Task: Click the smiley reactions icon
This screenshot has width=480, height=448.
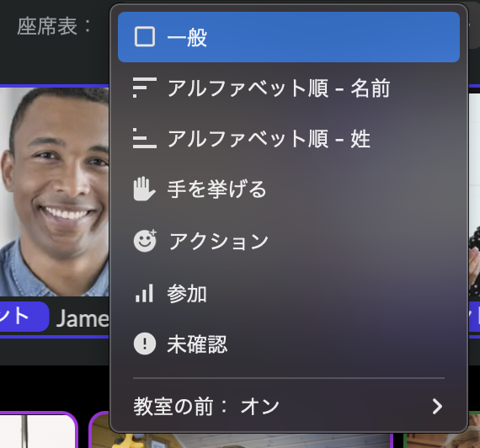Action: coord(145,241)
